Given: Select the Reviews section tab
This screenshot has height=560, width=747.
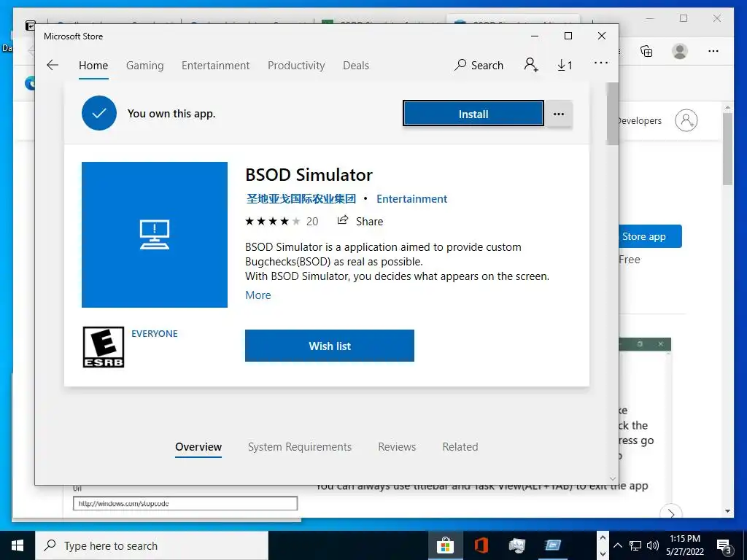Looking at the screenshot, I should [397, 447].
